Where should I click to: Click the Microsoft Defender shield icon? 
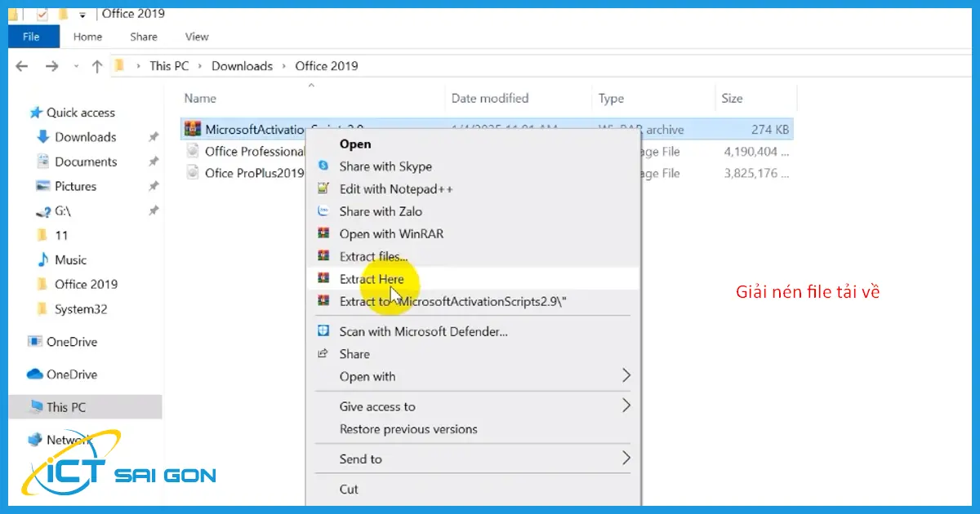(323, 331)
